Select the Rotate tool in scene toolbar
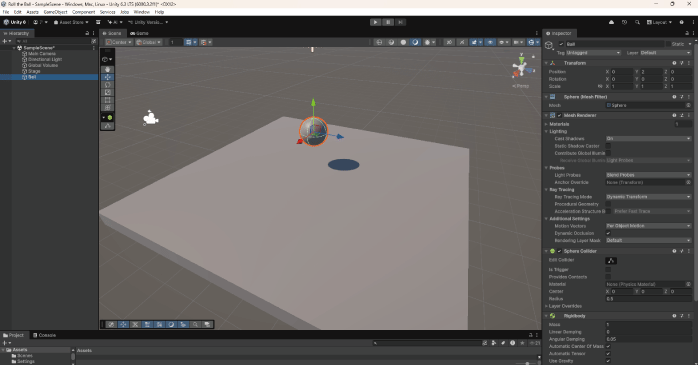 (x=107, y=85)
